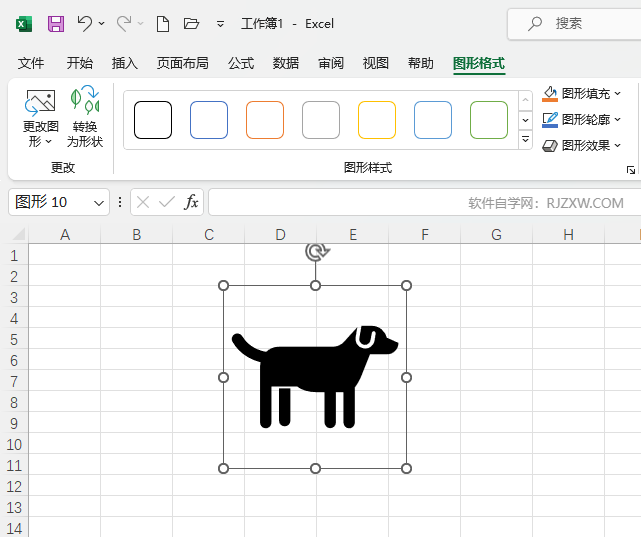Open the 文件 menu
641x537 pixels.
point(31,63)
